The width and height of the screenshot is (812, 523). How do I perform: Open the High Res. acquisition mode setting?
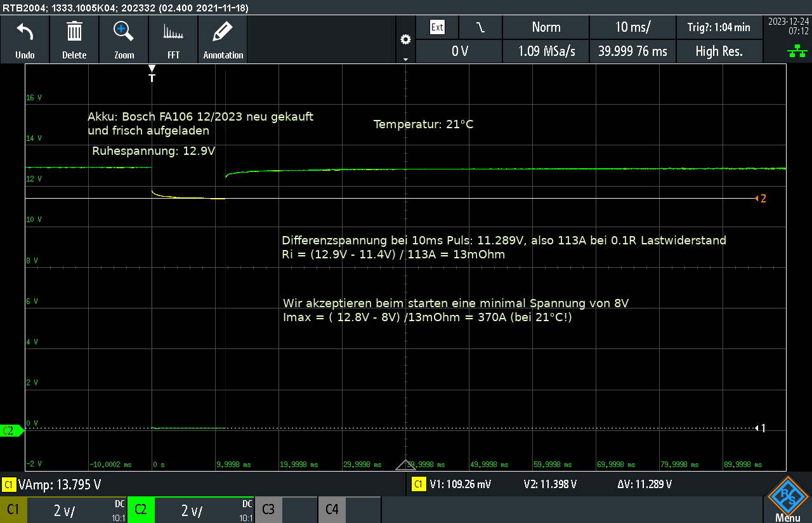pyautogui.click(x=719, y=51)
